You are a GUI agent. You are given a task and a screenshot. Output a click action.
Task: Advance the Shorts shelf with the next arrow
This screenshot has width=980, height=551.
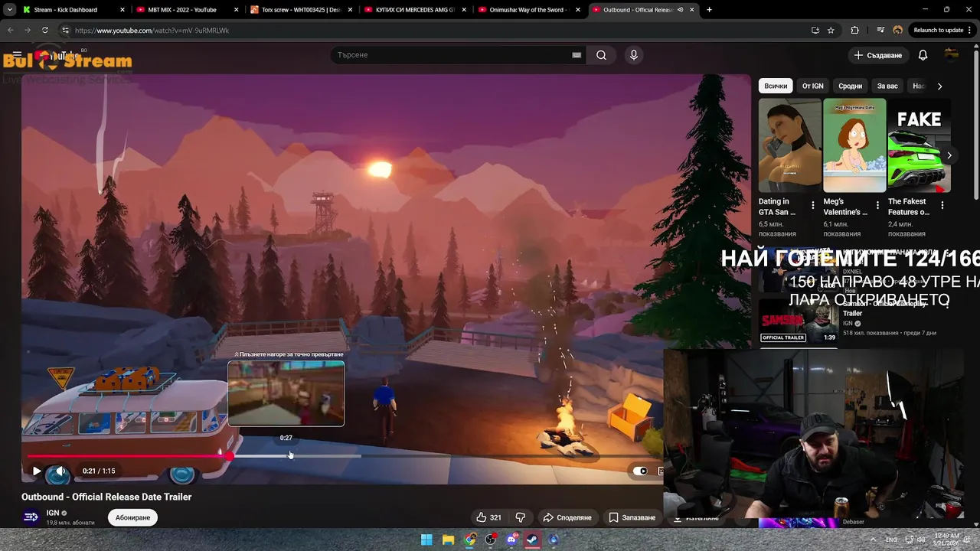(949, 155)
